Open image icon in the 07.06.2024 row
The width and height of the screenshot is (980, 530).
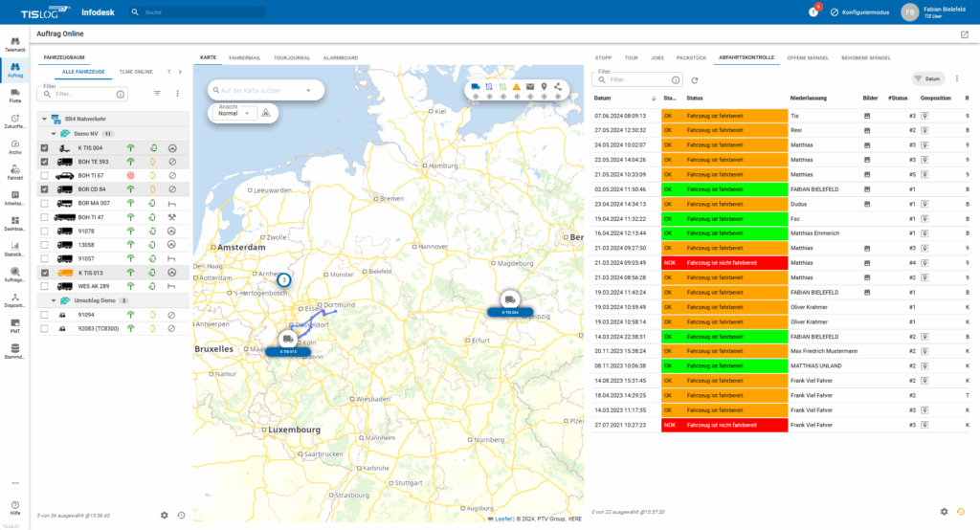click(867, 116)
